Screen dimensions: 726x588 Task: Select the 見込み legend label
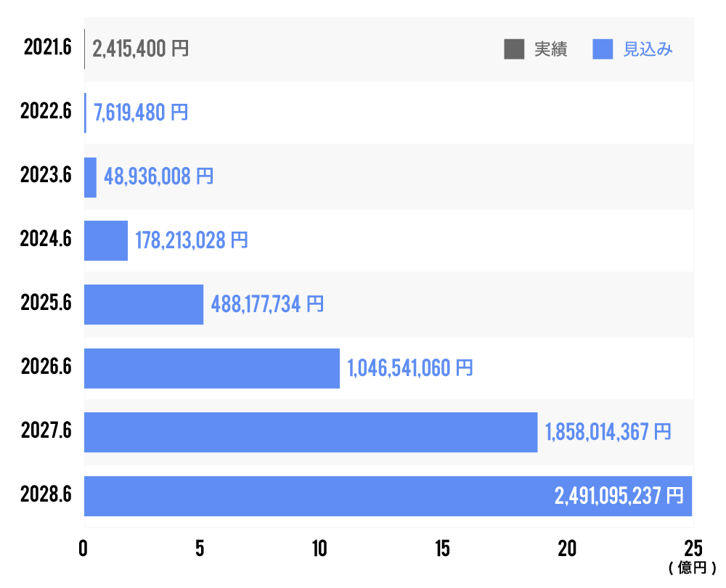[648, 49]
